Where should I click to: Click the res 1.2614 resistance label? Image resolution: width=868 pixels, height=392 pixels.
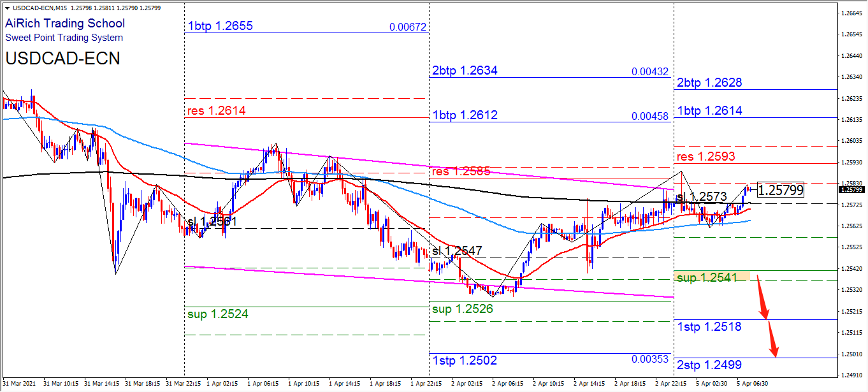tap(217, 111)
